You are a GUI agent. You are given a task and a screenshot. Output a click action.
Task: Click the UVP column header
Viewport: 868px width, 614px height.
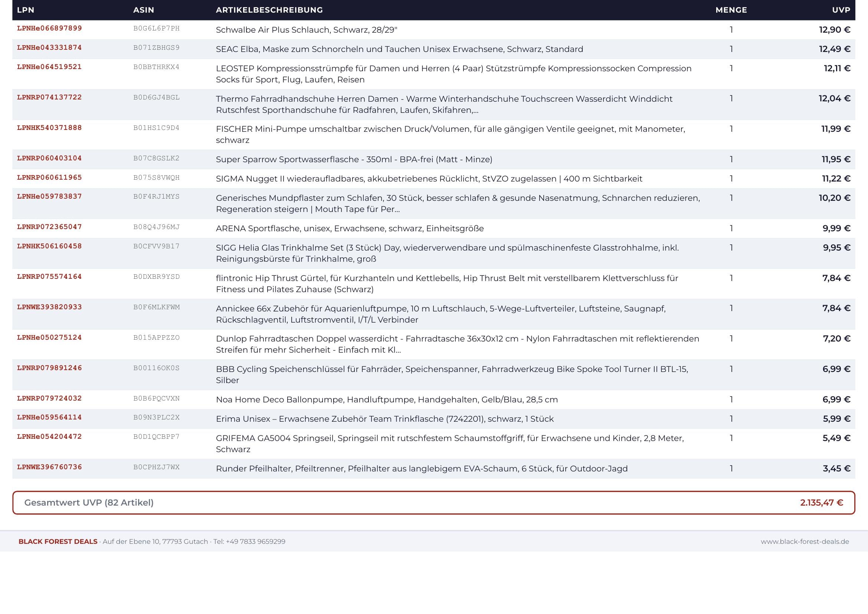[841, 10]
